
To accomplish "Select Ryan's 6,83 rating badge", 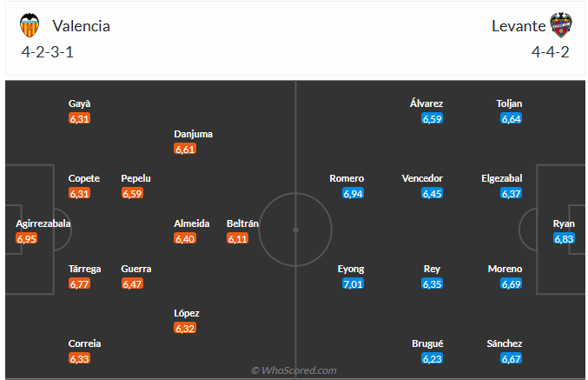I will tap(564, 238).
